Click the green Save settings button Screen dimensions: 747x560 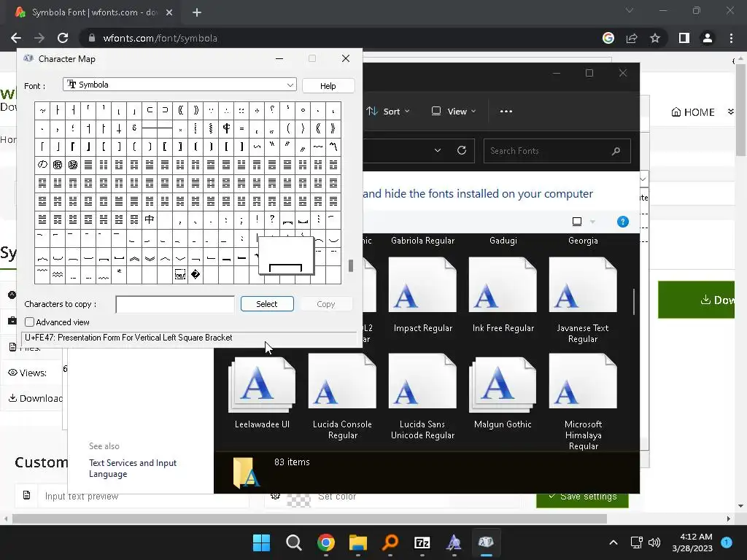click(x=582, y=497)
